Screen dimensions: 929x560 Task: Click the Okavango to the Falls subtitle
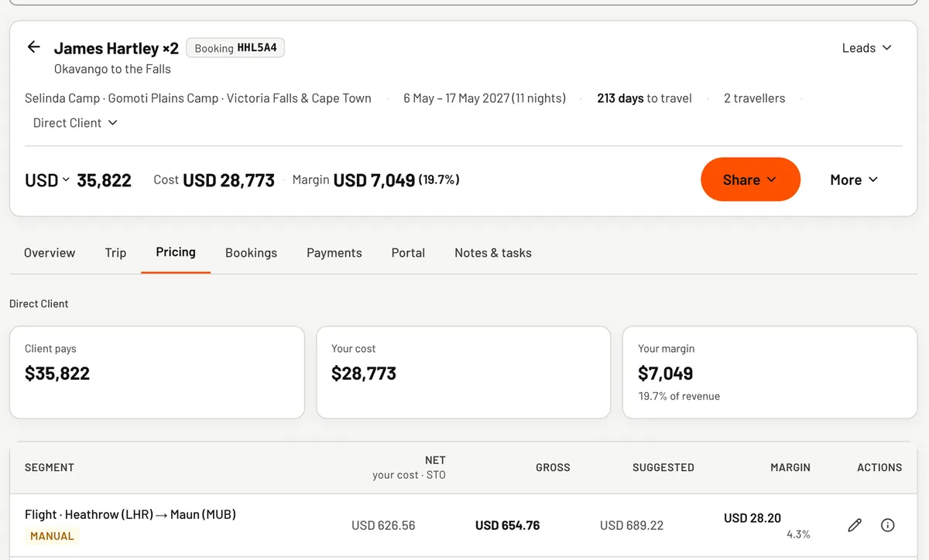pyautogui.click(x=112, y=69)
